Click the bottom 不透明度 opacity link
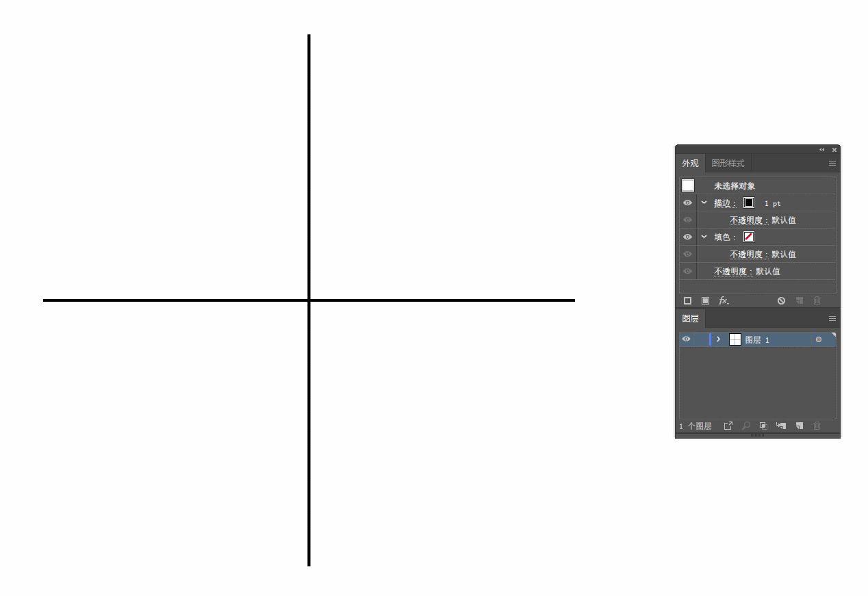The width and height of the screenshot is (868, 596). tap(732, 272)
